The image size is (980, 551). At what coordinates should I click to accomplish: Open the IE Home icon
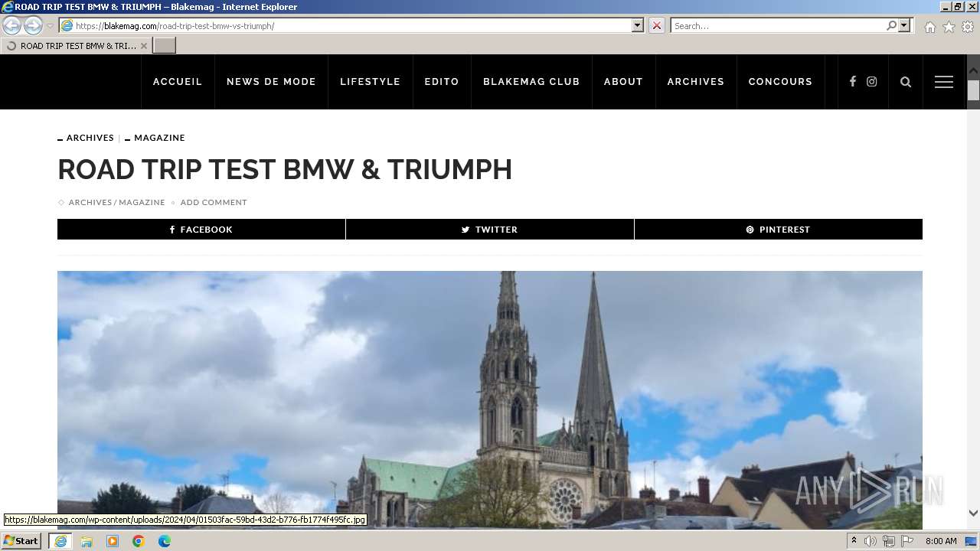coord(929,27)
